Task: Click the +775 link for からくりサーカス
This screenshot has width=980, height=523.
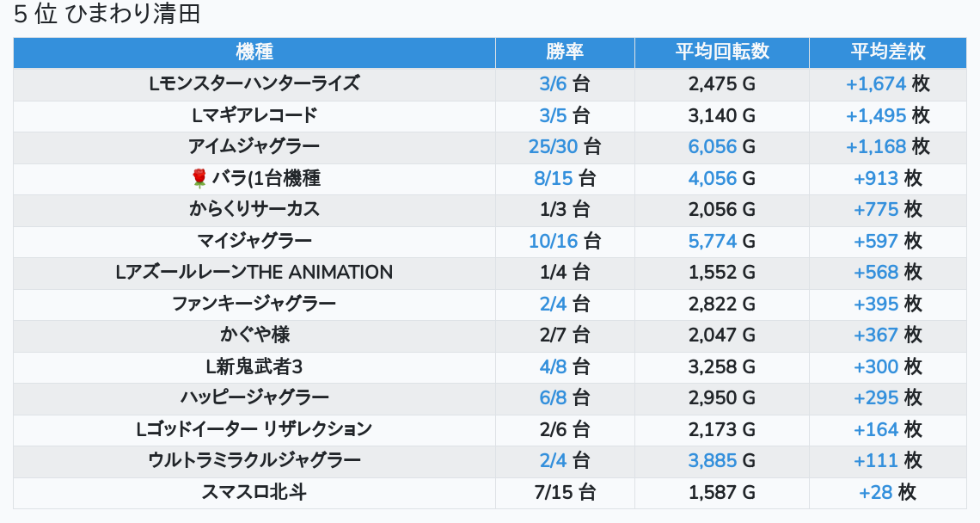Action: (876, 209)
